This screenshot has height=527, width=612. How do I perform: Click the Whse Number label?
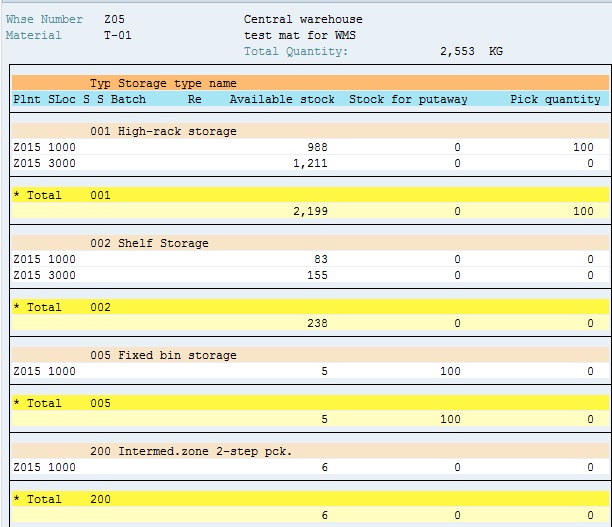pyautogui.click(x=44, y=19)
